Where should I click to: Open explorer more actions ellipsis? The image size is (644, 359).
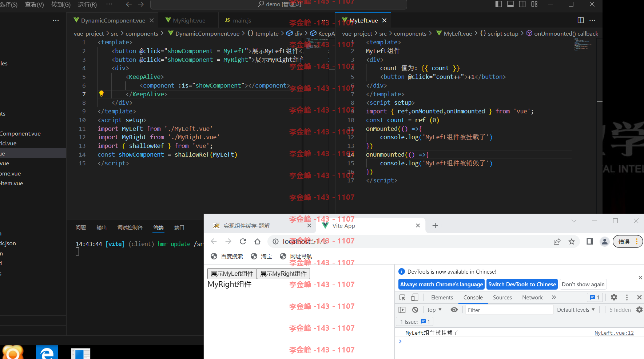coord(56,20)
